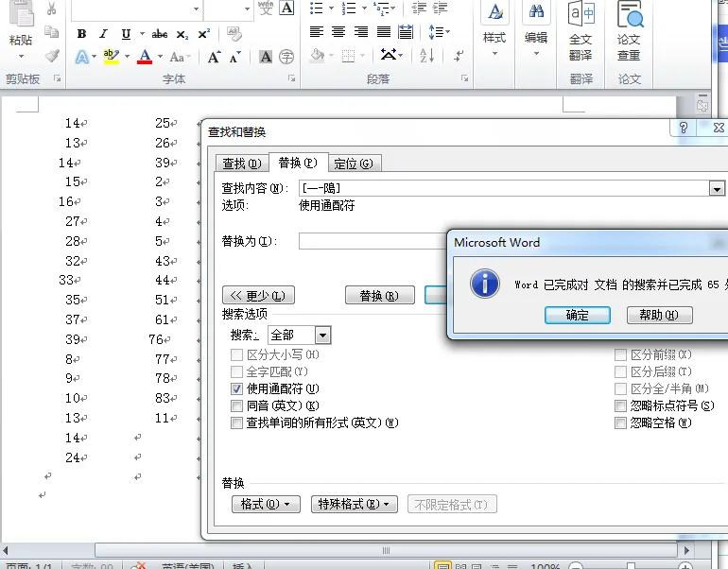Viewport: 728px width, 569px height.
Task: Switch to the 替换 tab
Action: click(x=298, y=163)
